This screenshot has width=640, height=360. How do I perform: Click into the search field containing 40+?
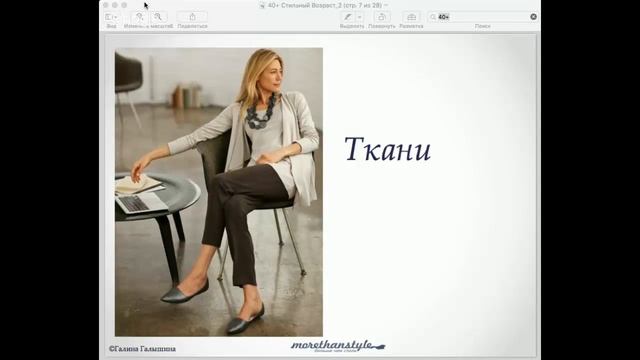482,17
